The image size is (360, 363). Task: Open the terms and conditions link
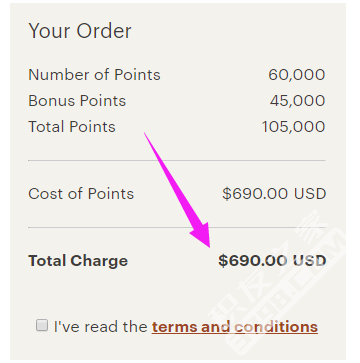235,327
